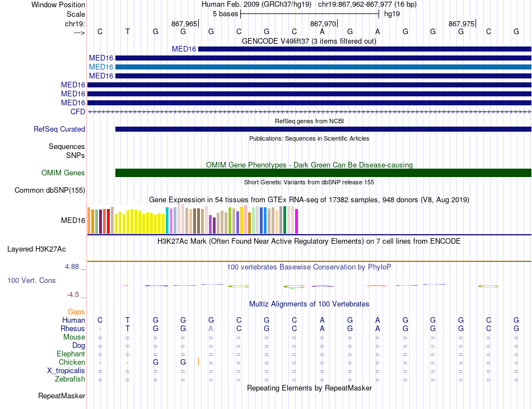
Task: Click 'RefSeq genes from NCBI' title
Action: click(x=310, y=121)
